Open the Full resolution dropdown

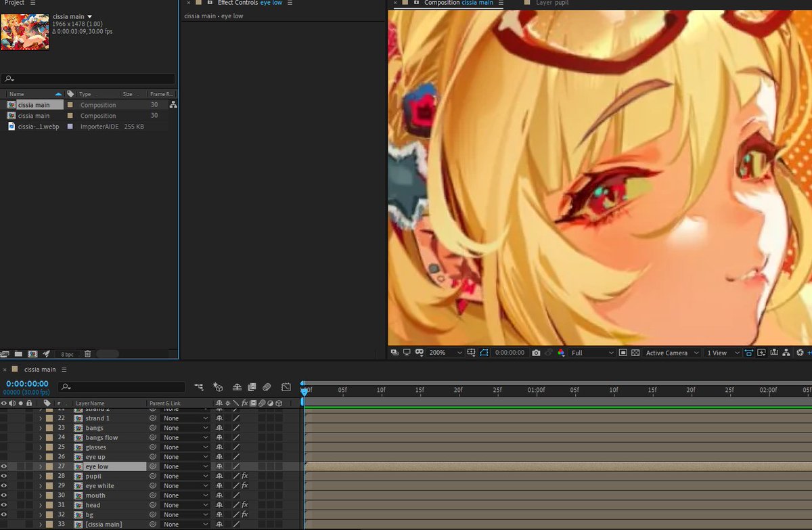click(x=593, y=353)
